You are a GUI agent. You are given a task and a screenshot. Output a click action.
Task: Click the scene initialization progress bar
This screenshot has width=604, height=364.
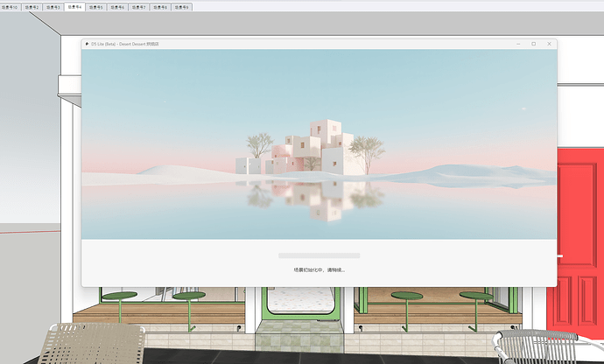pyautogui.click(x=319, y=255)
